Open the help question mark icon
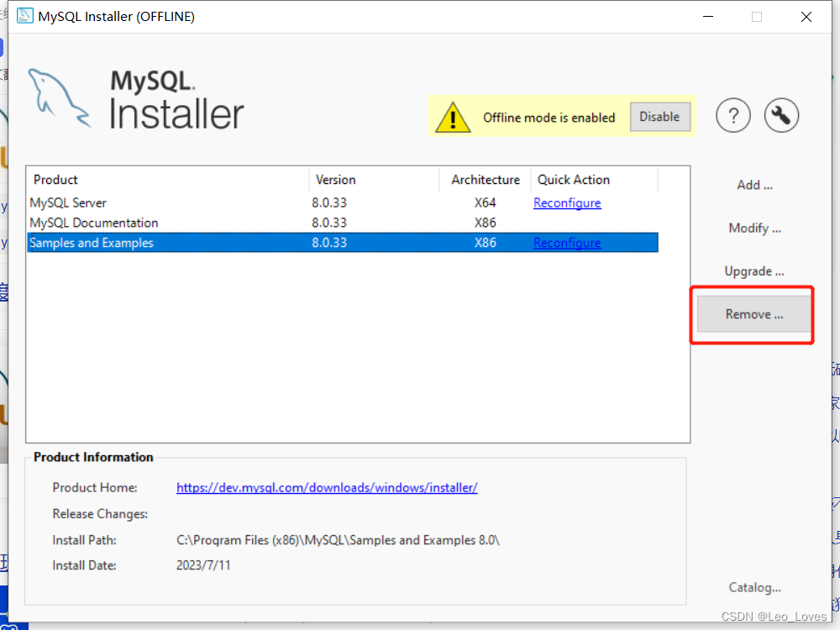Image resolution: width=840 pixels, height=630 pixels. (732, 116)
